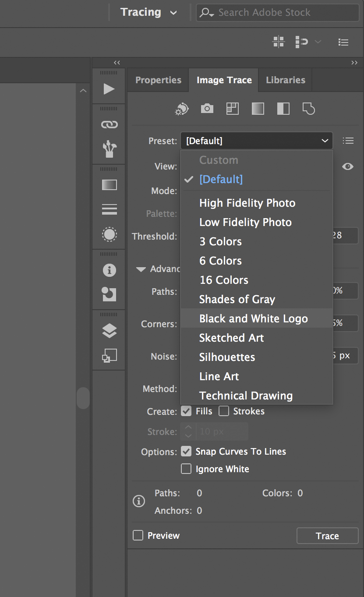Click the Outline preset icon

309,109
